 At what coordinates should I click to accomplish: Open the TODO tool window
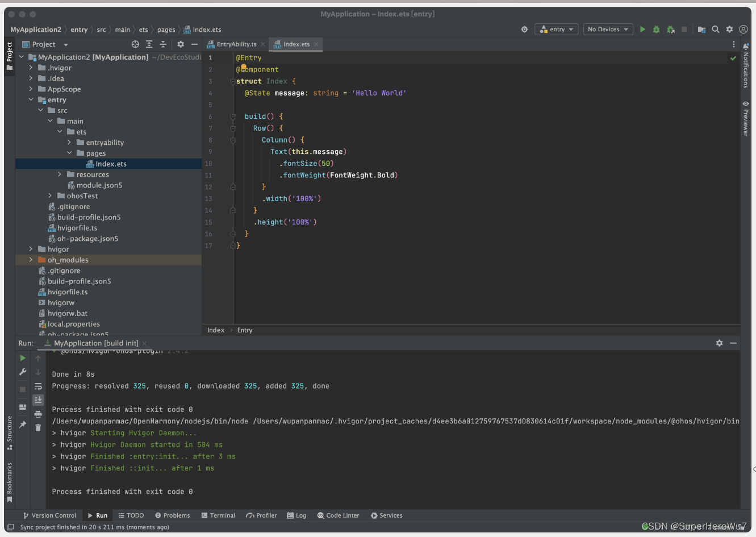tap(131, 515)
